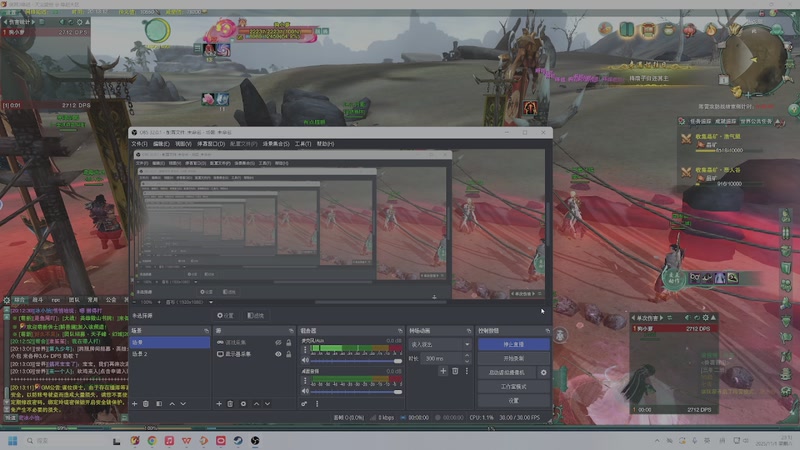Undock the Scenes panel via its header icon
Viewport: 800px width, 450px height.
tap(206, 331)
